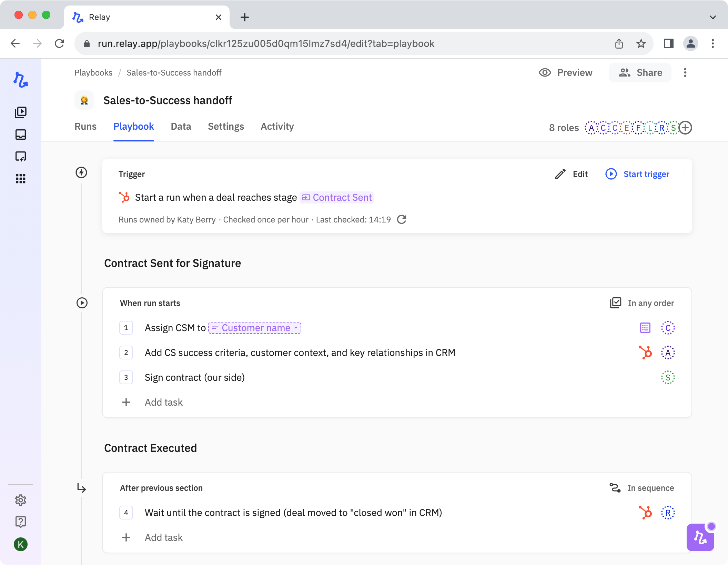Switch to the Data tab

pos(181,126)
